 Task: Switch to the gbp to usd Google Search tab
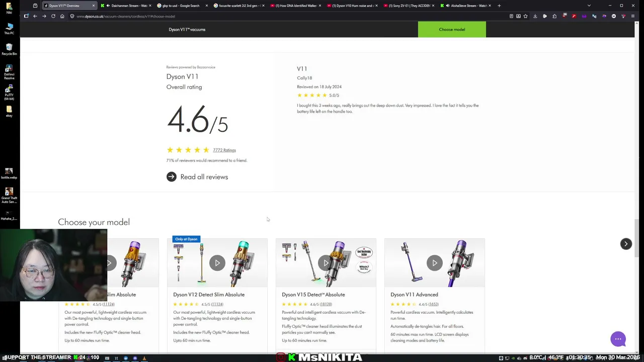tap(182, 6)
